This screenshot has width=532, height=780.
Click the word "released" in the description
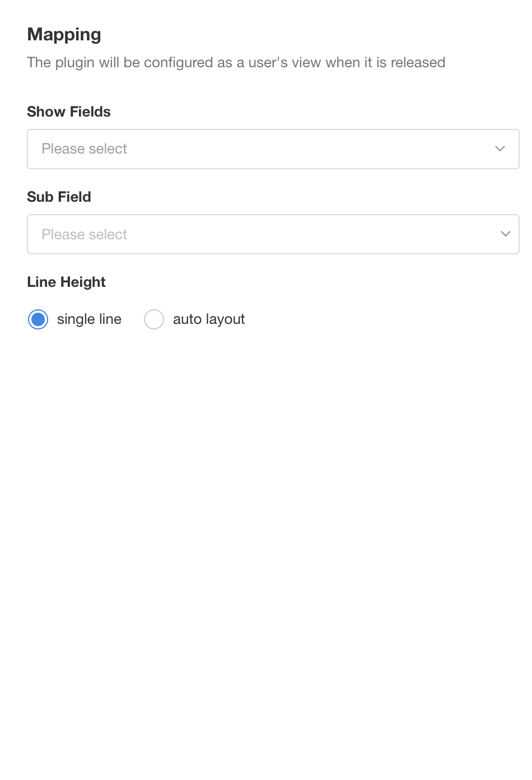pos(418,62)
